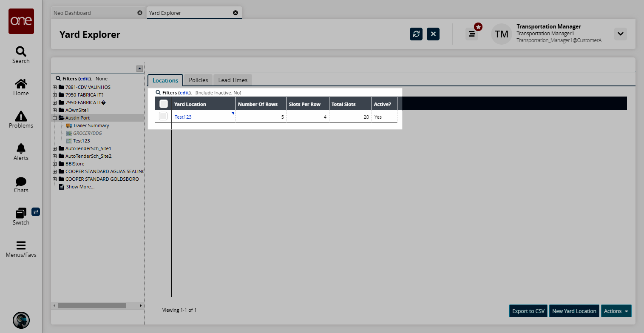
Task: Sort by the Yard Location column header
Action: pyautogui.click(x=204, y=104)
